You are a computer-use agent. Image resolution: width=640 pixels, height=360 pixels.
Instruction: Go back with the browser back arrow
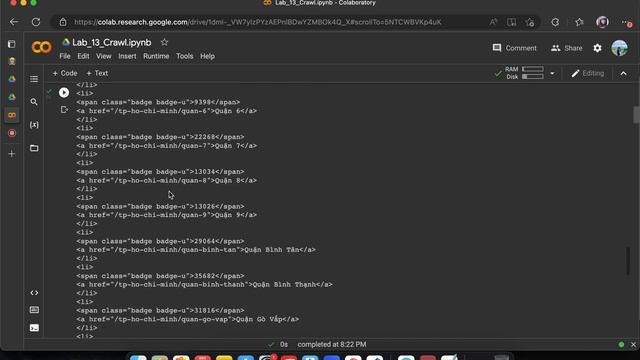pos(14,22)
